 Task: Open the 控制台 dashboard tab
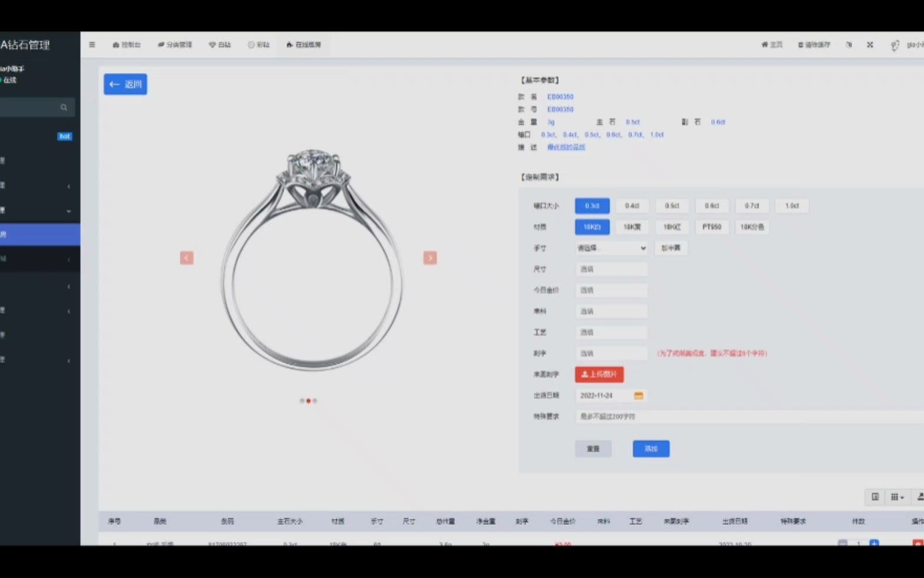pyautogui.click(x=127, y=45)
